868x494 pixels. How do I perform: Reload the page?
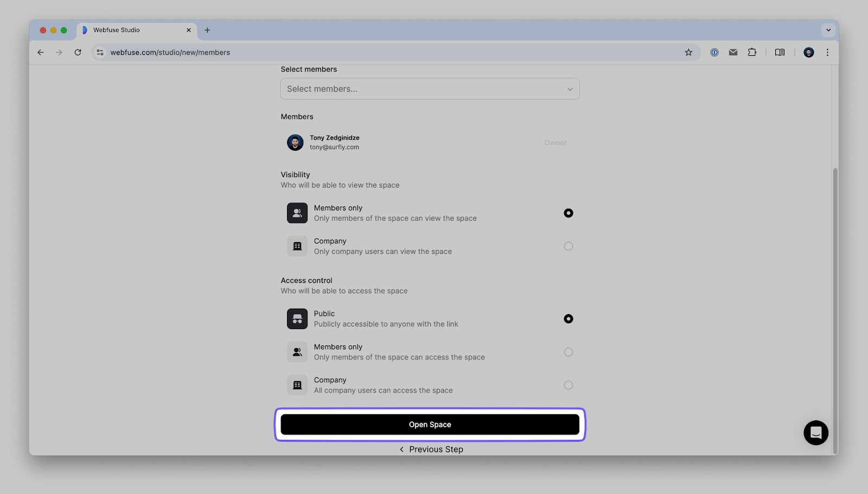[x=78, y=53]
